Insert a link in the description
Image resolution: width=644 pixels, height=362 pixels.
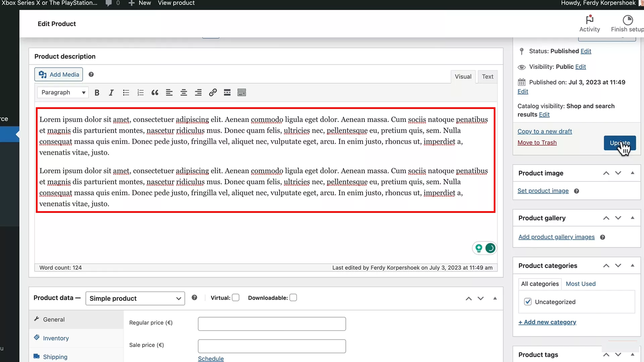pyautogui.click(x=213, y=93)
